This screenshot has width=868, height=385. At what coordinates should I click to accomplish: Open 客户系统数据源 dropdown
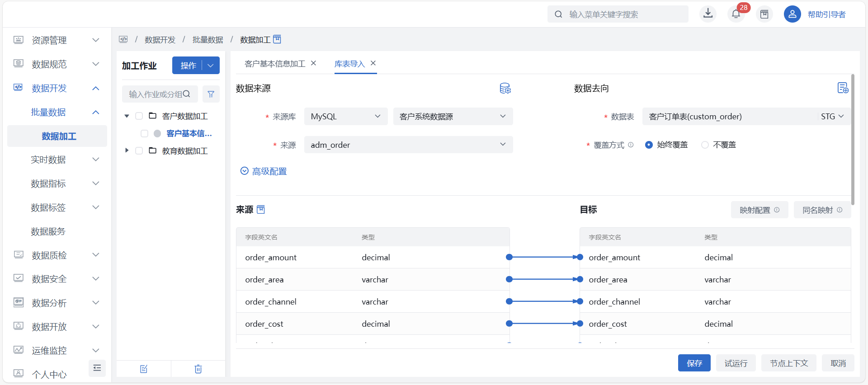[x=453, y=116]
